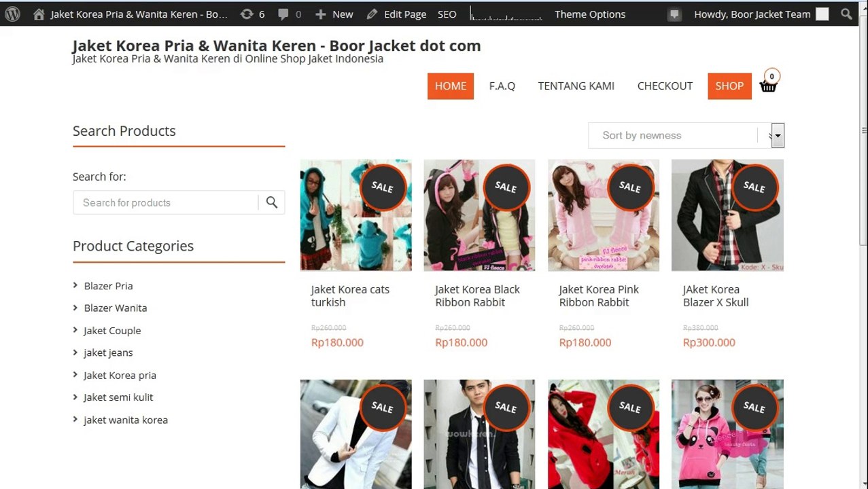Screen dimensions: 868x489
Task: Open the admin bar stats graph
Action: tap(505, 14)
